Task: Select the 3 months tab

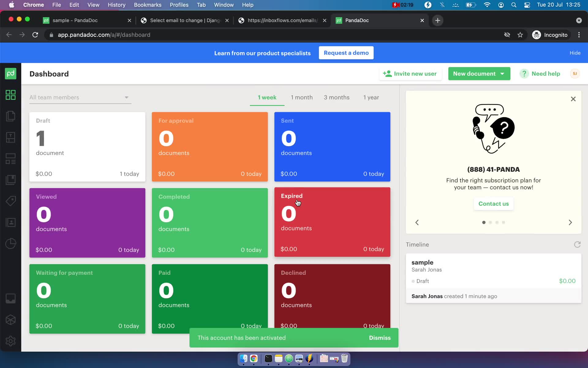Action: click(337, 98)
